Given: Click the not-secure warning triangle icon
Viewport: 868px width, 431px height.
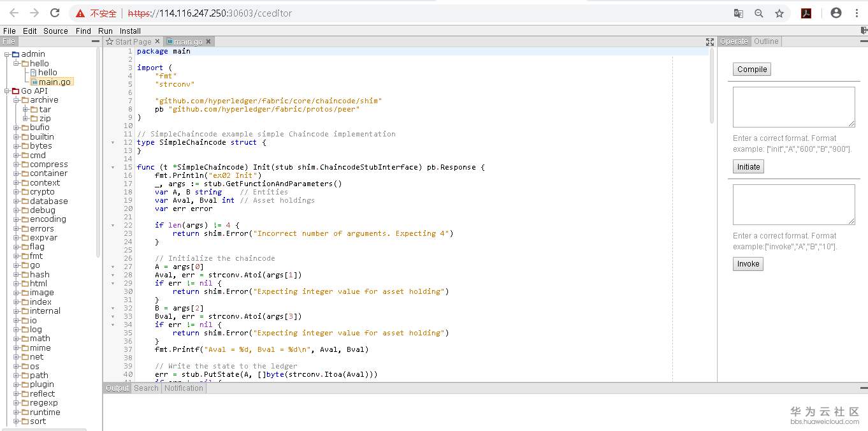Looking at the screenshot, I should (x=80, y=13).
